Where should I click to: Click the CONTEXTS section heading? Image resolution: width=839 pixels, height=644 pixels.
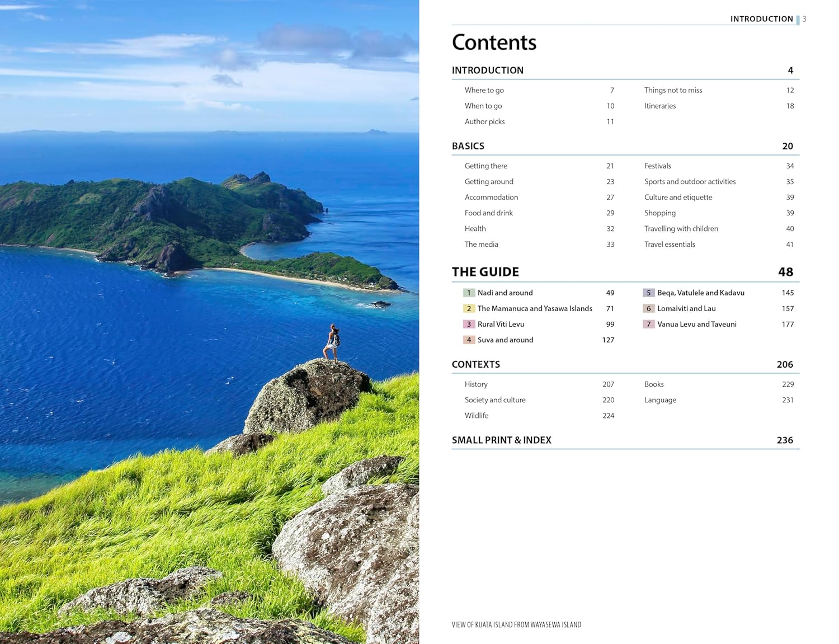[x=476, y=364]
